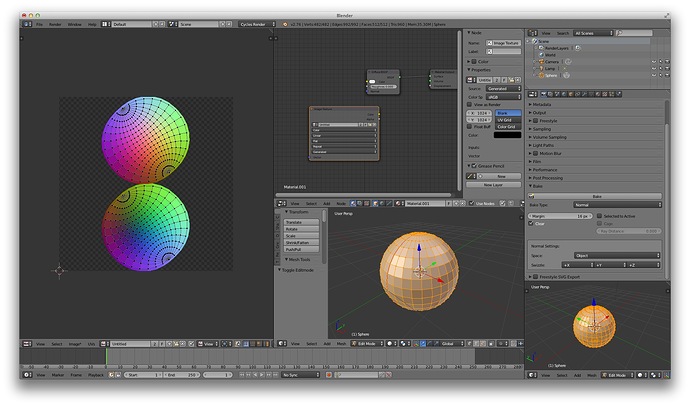Click the properties editor type icon

point(532,94)
